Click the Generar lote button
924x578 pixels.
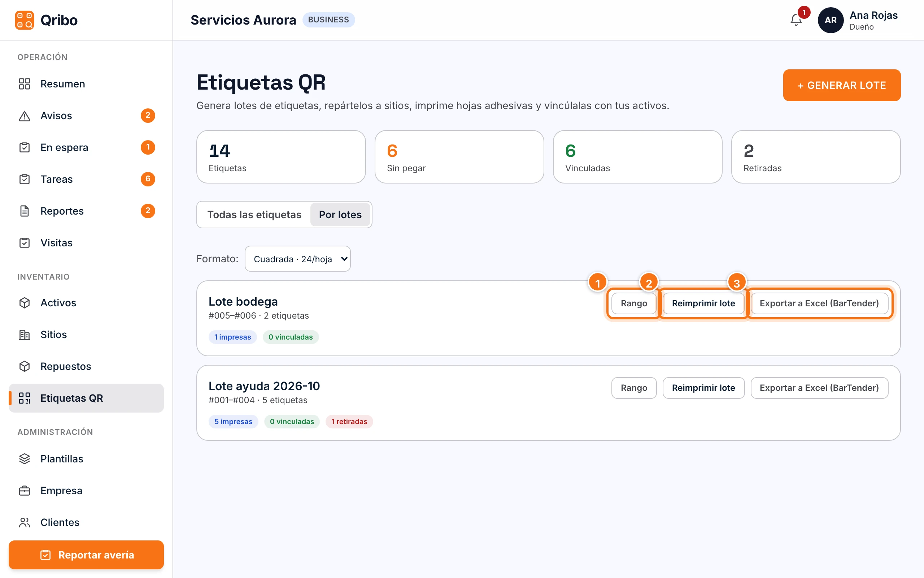842,85
